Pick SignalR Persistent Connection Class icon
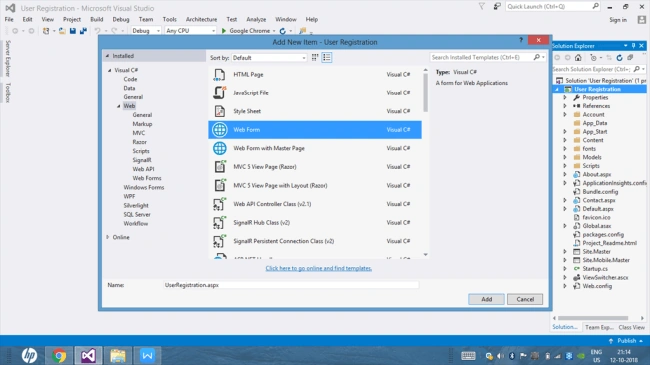650x365 pixels. [x=219, y=241]
